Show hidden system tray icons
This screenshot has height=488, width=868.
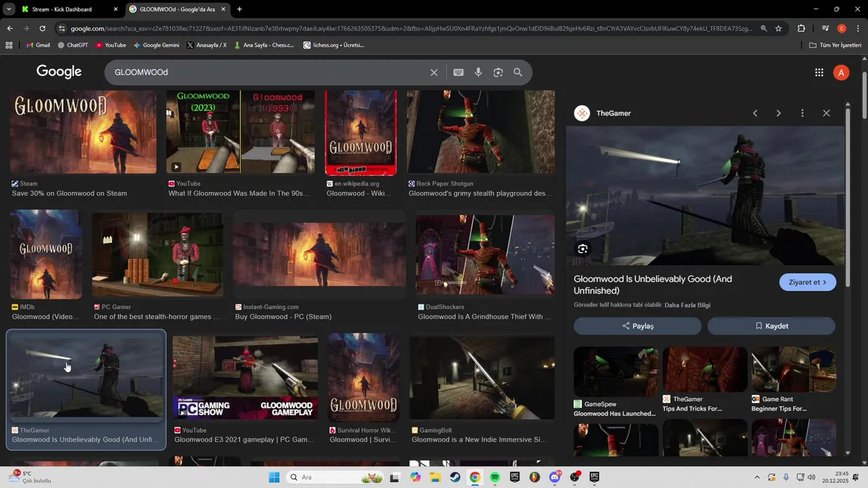point(757,477)
